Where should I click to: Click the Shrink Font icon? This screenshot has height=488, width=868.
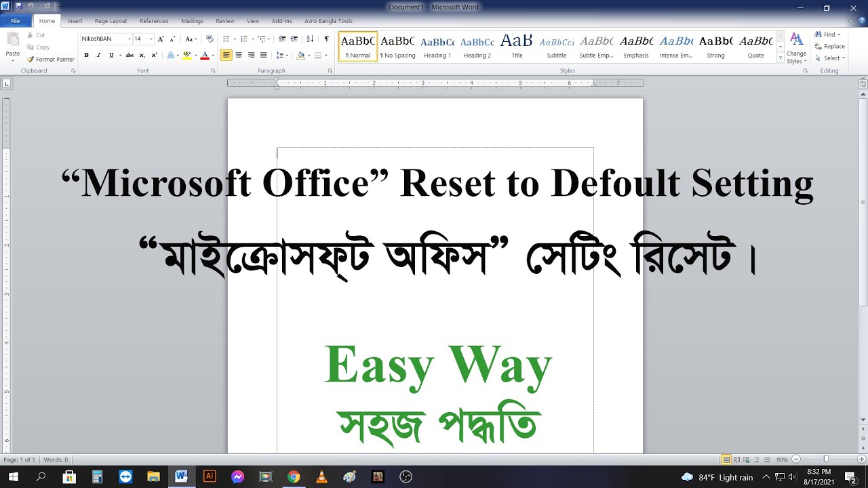click(172, 39)
